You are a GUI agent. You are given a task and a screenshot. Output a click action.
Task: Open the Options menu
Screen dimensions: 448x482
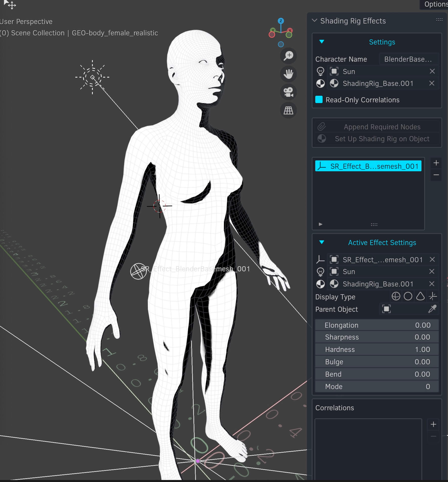tap(435, 4)
